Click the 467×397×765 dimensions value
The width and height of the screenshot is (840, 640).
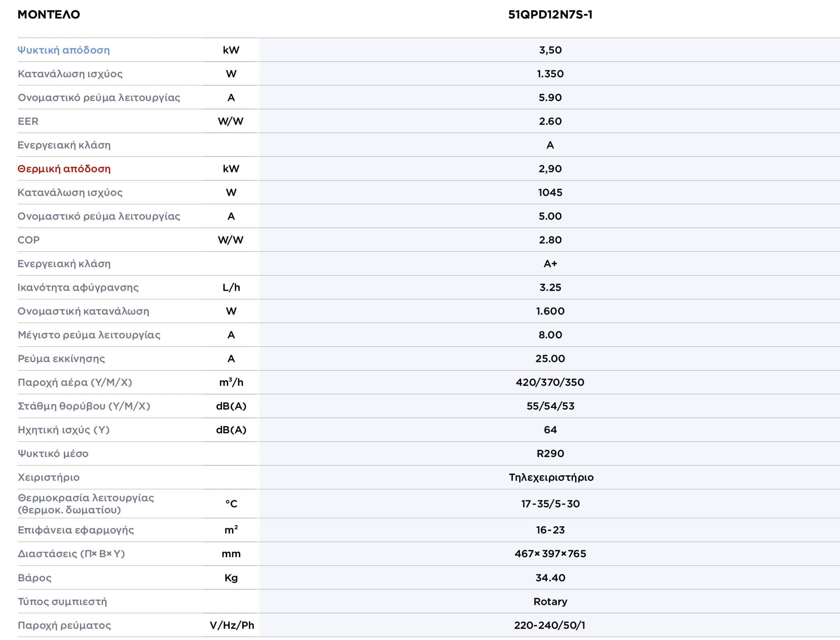[x=550, y=554]
